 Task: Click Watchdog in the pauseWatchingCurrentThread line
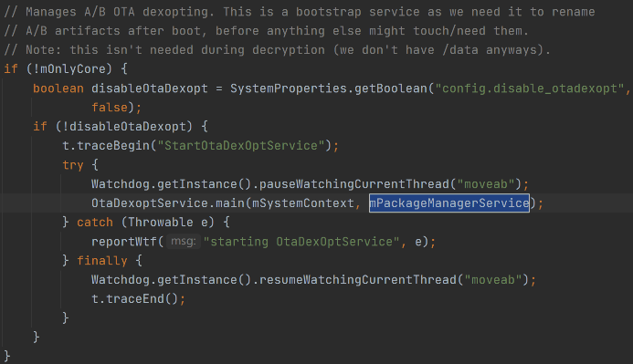pyautogui.click(x=121, y=183)
